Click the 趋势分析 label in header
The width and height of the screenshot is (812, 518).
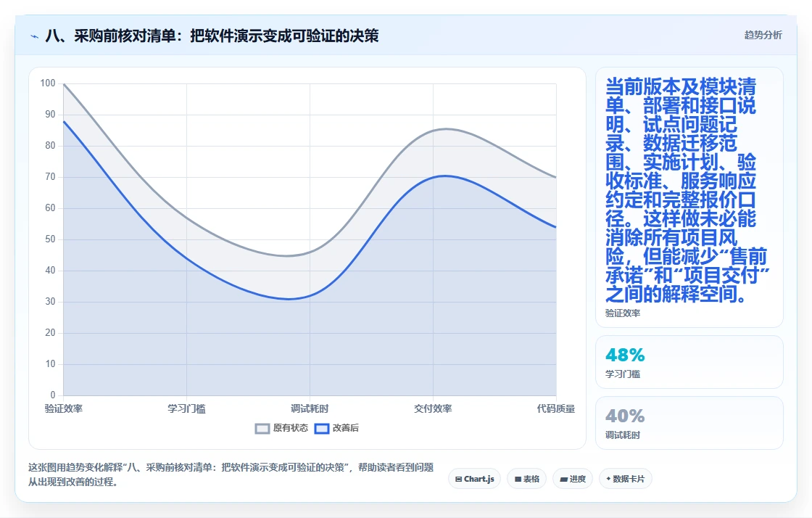(763, 36)
